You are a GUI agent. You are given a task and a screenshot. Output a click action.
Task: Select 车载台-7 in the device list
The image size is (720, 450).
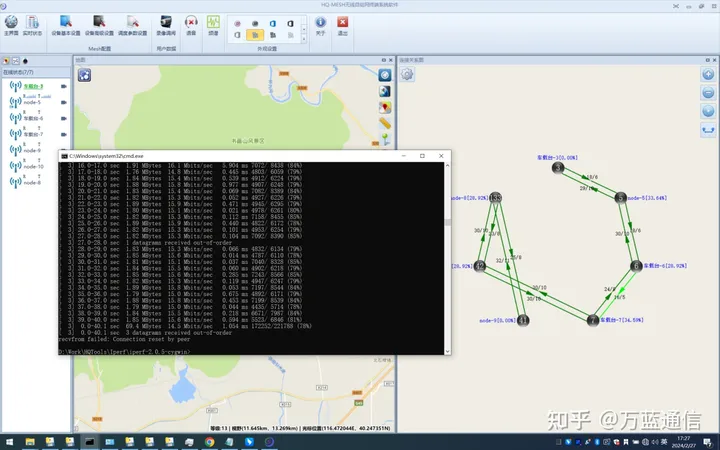click(x=33, y=134)
